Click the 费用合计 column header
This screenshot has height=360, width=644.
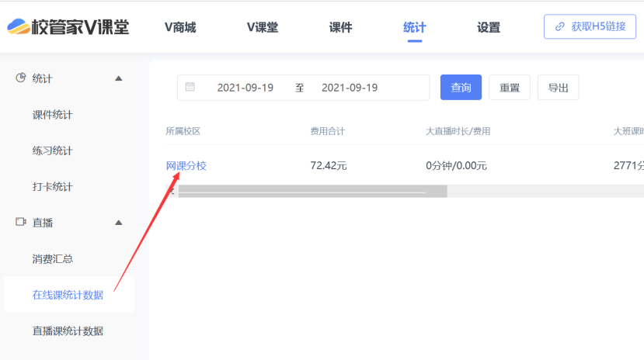[x=327, y=131]
